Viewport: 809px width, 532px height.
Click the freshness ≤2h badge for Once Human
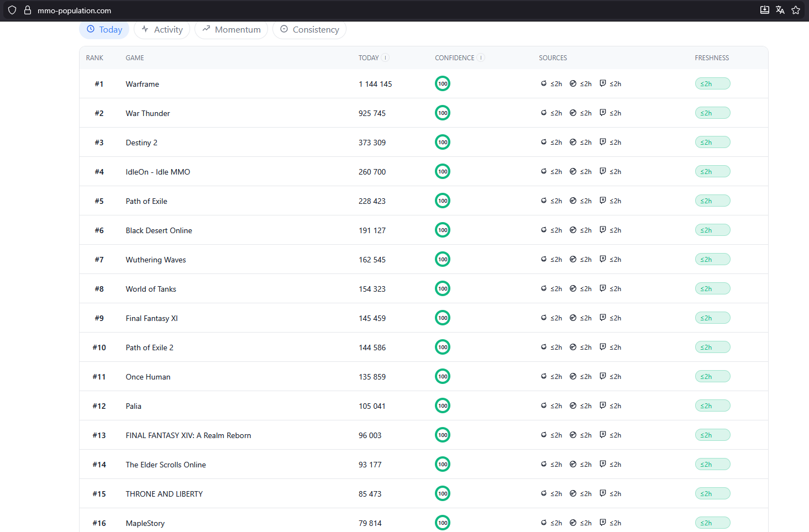click(x=712, y=376)
